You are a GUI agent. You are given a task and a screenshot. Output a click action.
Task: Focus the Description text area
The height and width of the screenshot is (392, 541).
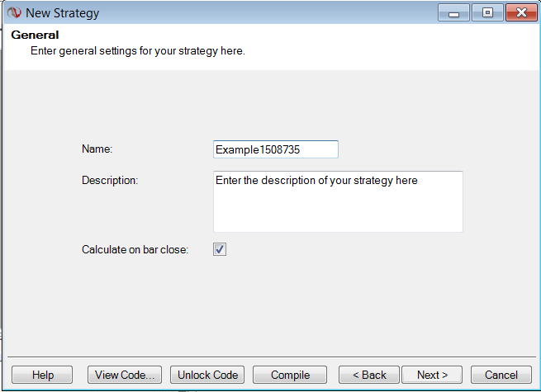point(337,201)
